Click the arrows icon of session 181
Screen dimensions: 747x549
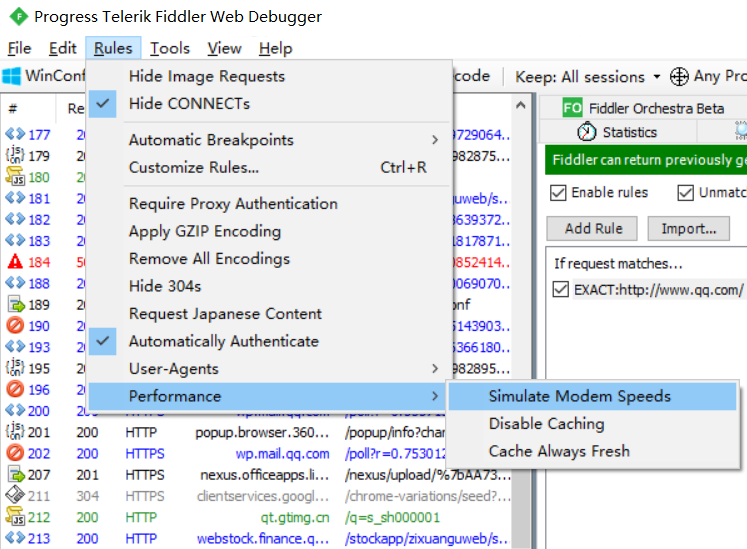pyautogui.click(x=15, y=197)
